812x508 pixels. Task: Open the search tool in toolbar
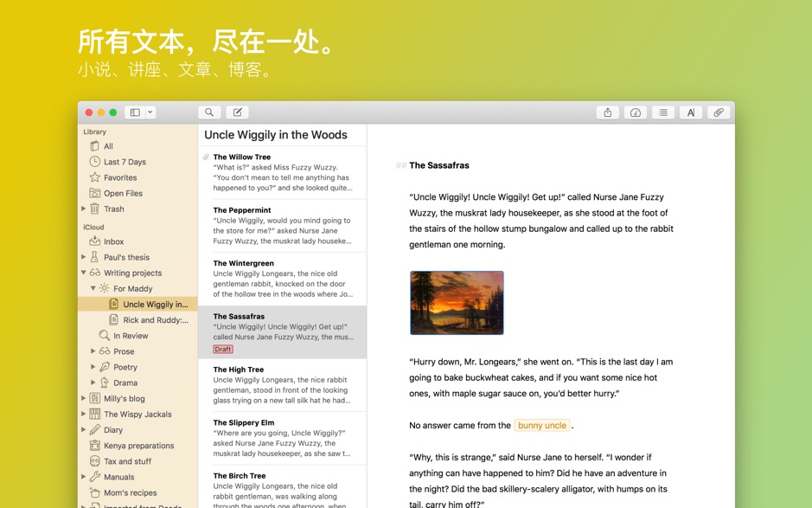coord(209,113)
